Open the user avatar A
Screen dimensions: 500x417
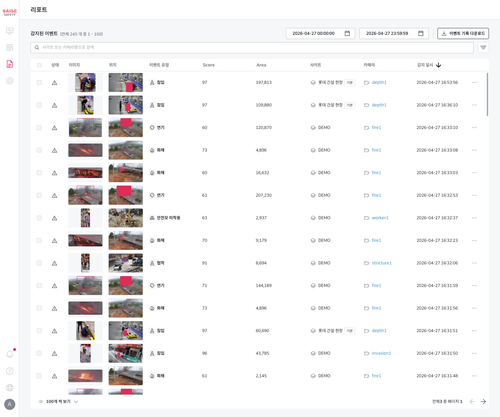tap(10, 404)
